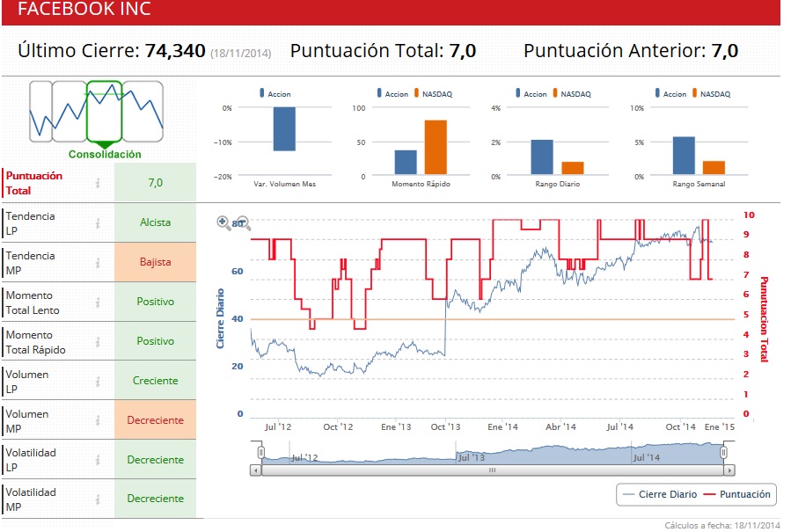Click info icon next to Puntuación Total
Image resolution: width=791 pixels, height=532 pixels.
coord(98,183)
